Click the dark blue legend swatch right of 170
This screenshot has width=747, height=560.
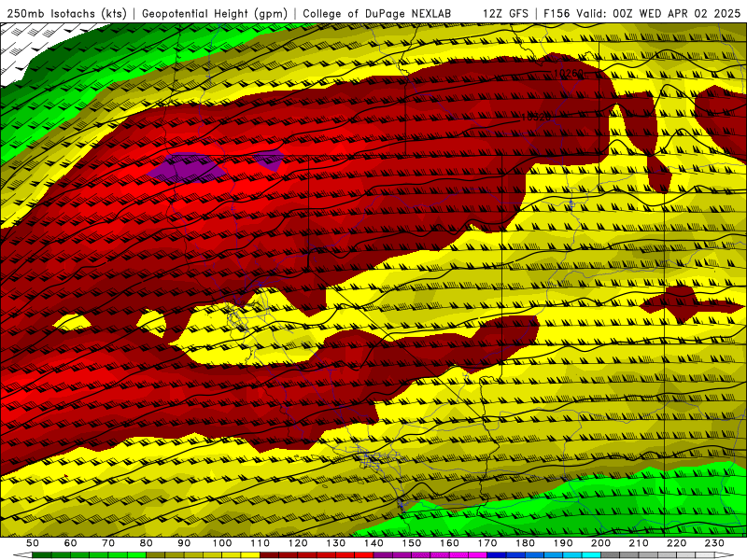497,555
